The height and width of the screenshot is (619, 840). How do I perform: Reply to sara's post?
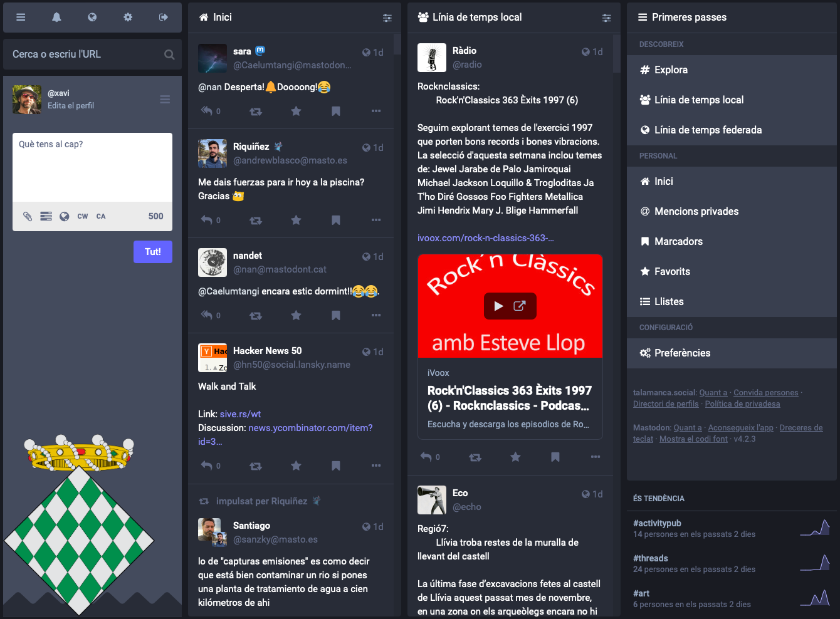click(x=207, y=111)
